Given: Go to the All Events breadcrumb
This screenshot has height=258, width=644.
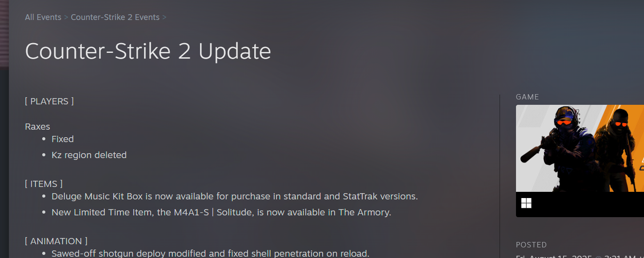Looking at the screenshot, I should 43,17.
